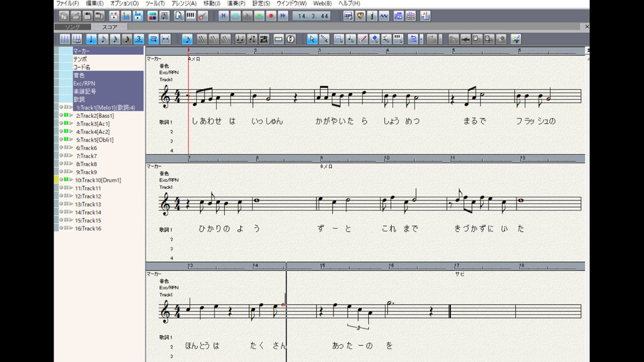Open the guitar editor icon

[x=203, y=16]
